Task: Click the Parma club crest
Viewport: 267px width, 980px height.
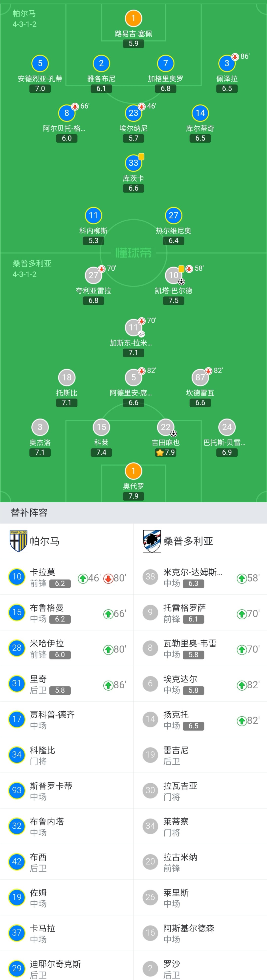Action: 18,541
